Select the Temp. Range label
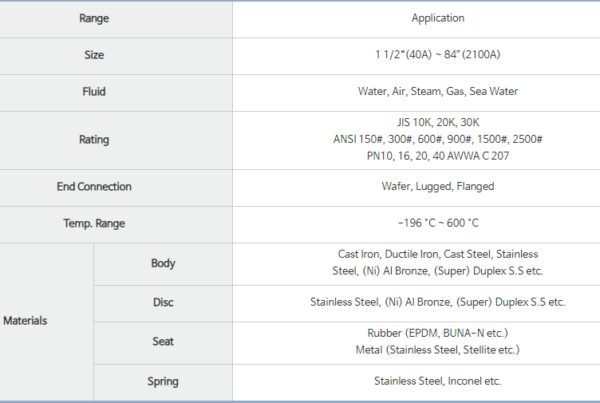The height and width of the screenshot is (403, 600). (94, 223)
